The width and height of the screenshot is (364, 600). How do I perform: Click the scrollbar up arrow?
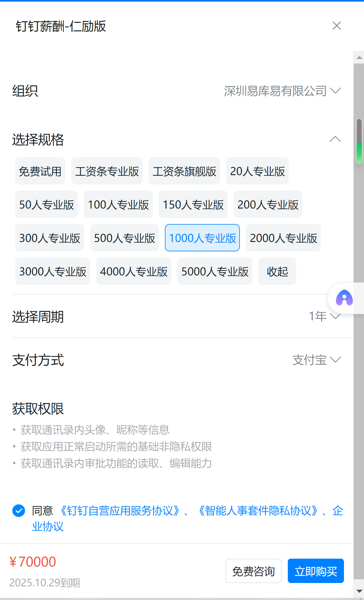coord(359,57)
